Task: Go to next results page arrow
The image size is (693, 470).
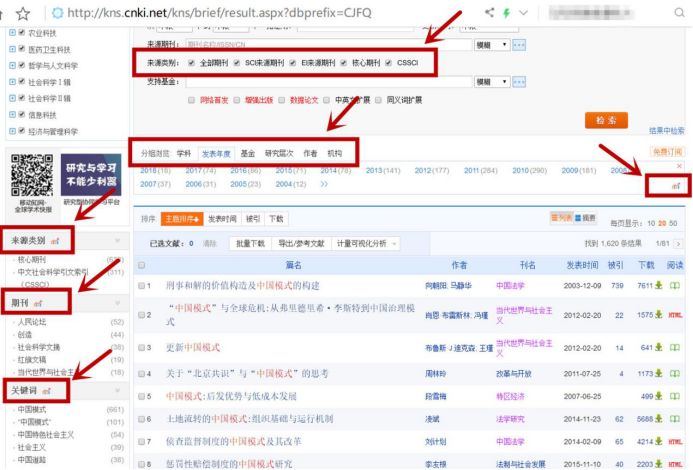Action: click(x=678, y=244)
